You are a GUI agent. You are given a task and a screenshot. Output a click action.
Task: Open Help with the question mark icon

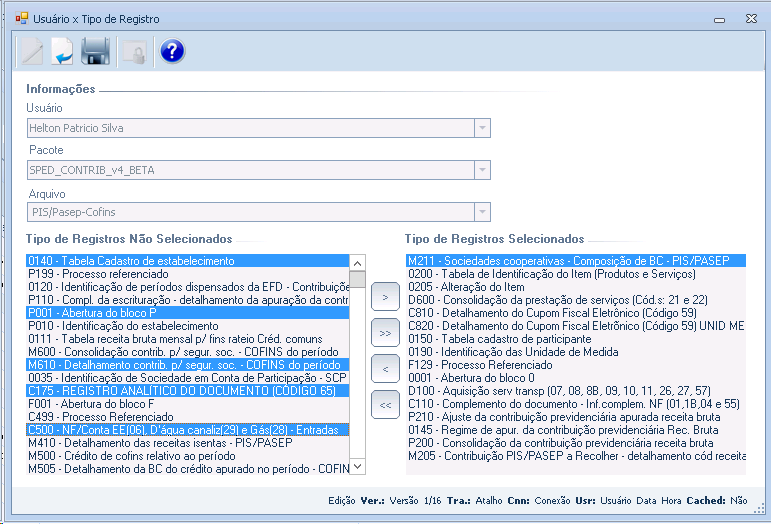pyautogui.click(x=173, y=51)
